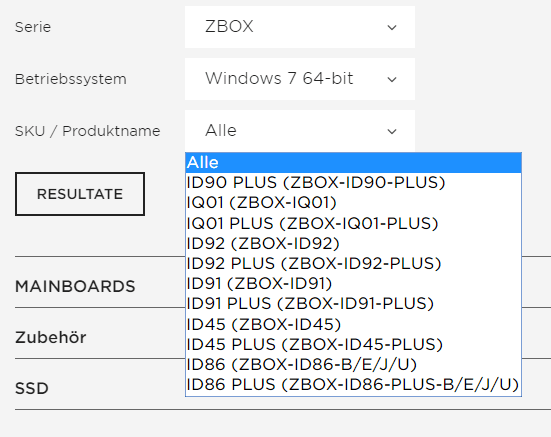Image resolution: width=551 pixels, height=437 pixels.
Task: Select ID92 PLUS (ZBOX-ID92-PLUS)
Action: tap(353, 263)
